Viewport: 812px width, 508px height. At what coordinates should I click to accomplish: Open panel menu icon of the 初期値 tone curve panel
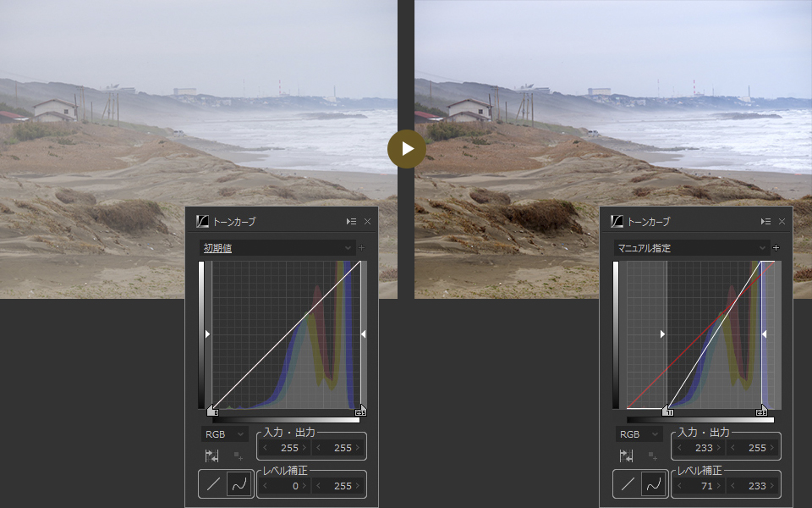tap(351, 222)
